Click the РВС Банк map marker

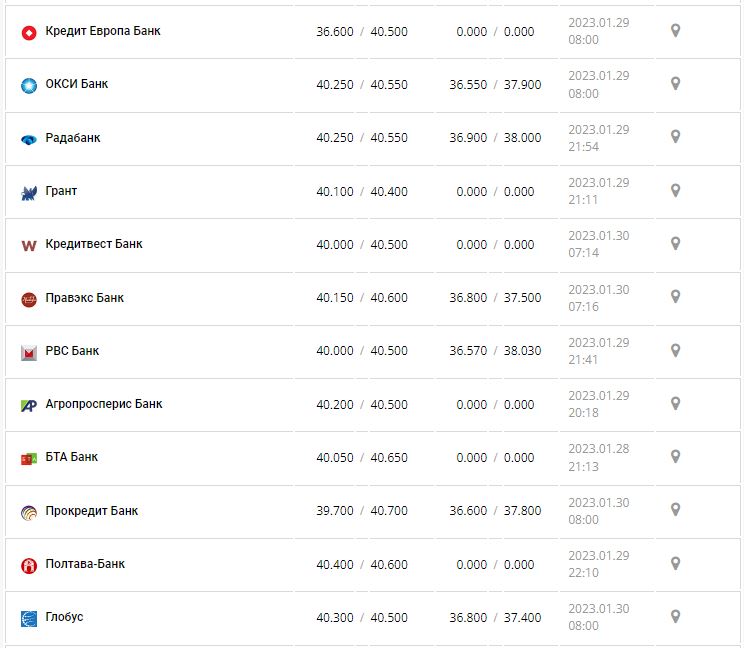pyautogui.click(x=675, y=351)
